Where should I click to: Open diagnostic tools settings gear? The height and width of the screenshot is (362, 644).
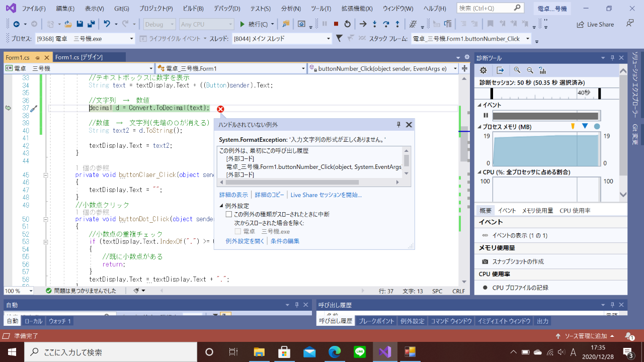(x=483, y=70)
